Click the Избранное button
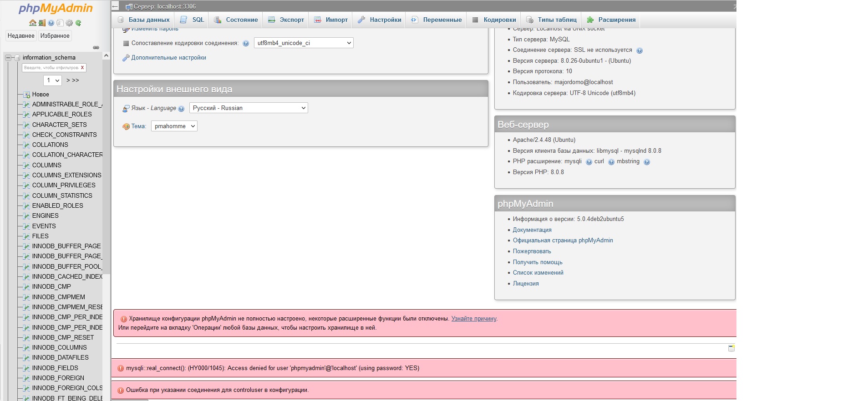 pyautogui.click(x=55, y=36)
